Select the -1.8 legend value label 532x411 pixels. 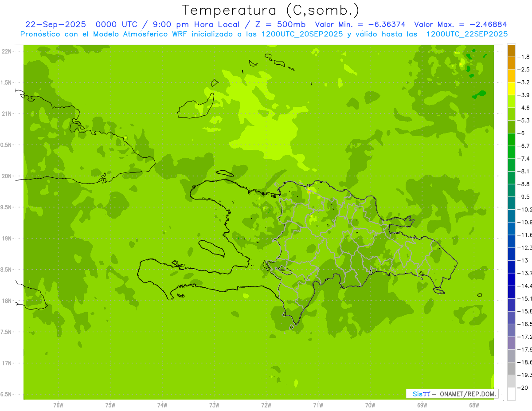pos(524,57)
